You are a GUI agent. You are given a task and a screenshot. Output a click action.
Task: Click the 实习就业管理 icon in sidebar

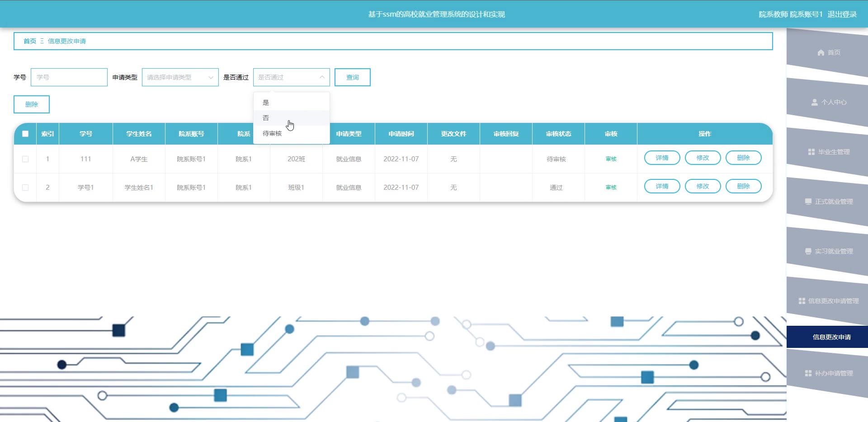click(808, 251)
